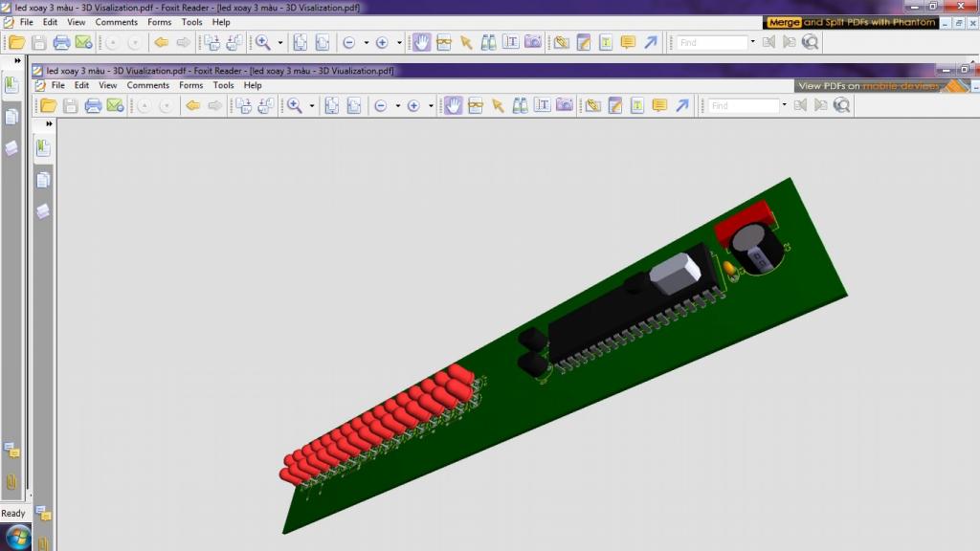Expand inner window navigation pane with double chevron

pos(49,123)
